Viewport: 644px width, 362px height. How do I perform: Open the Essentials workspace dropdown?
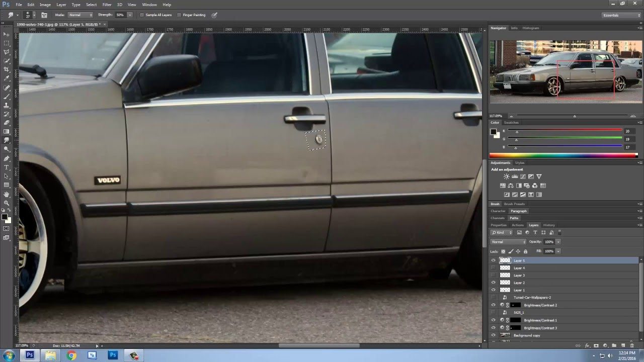tap(621, 15)
